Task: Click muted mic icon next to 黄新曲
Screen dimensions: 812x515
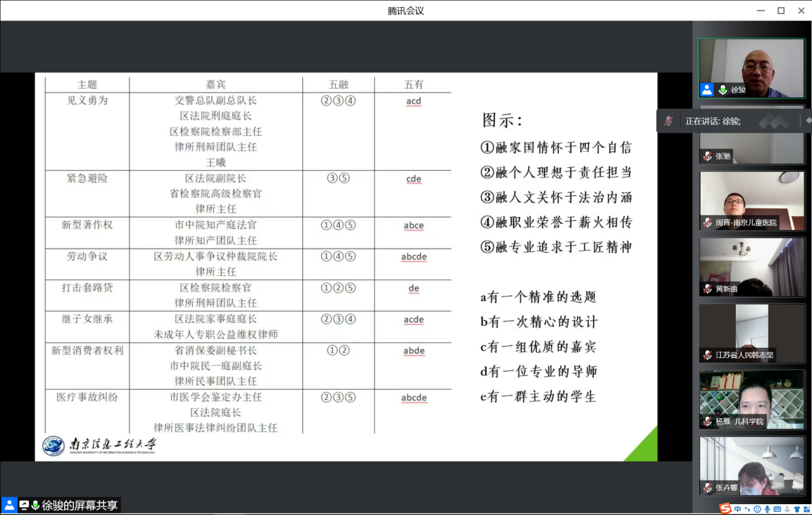Action: tap(708, 289)
